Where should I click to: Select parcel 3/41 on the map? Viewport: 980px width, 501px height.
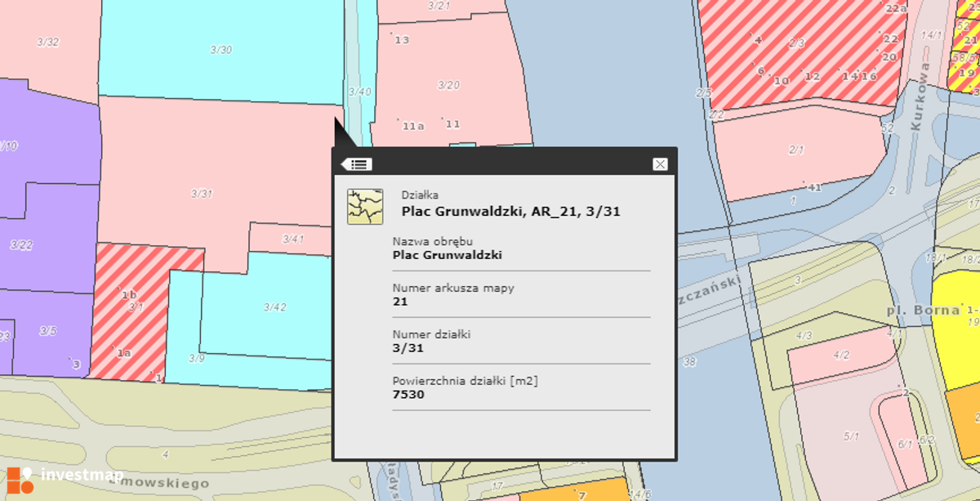[292, 239]
